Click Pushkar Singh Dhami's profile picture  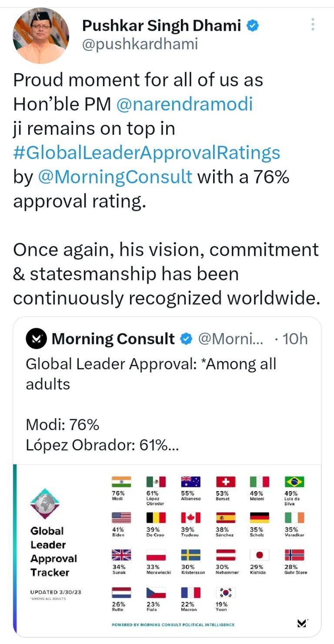coord(40,36)
